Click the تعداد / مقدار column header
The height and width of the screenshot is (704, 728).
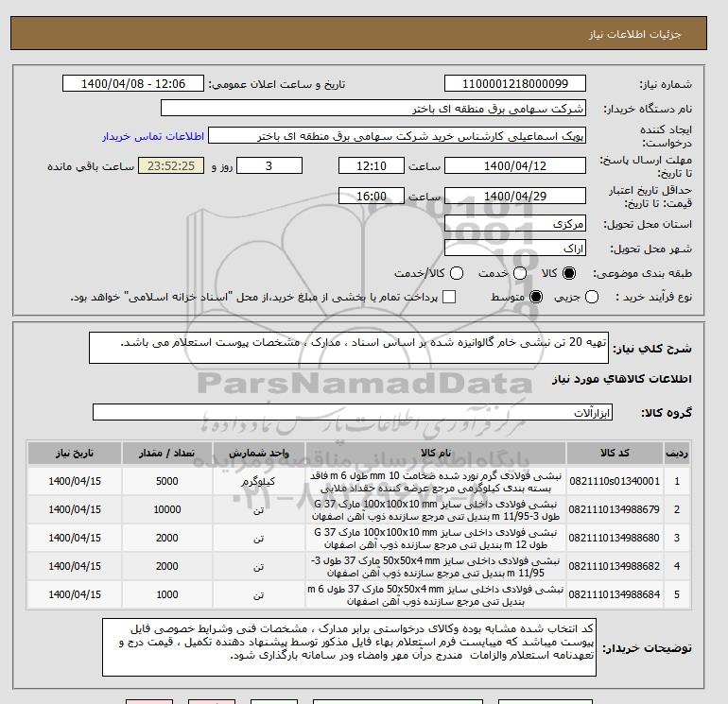167,454
